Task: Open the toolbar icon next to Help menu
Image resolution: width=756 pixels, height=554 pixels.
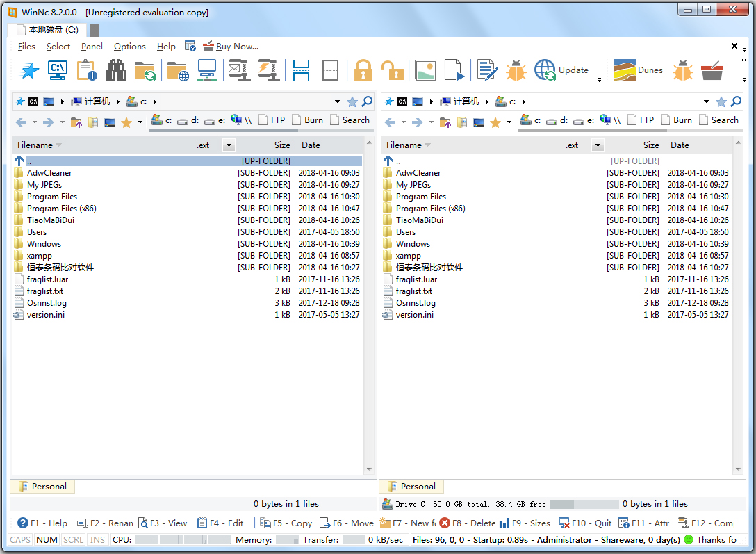Action: (190, 47)
